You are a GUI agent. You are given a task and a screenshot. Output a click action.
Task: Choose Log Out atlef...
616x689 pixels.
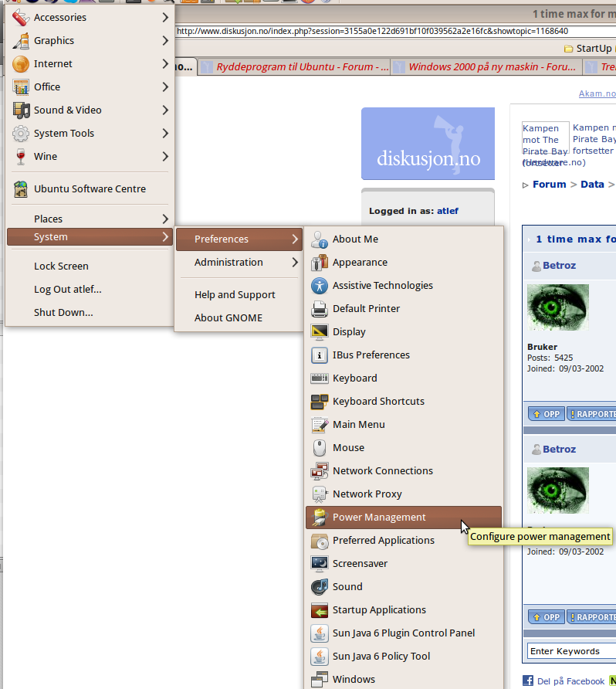click(x=90, y=290)
